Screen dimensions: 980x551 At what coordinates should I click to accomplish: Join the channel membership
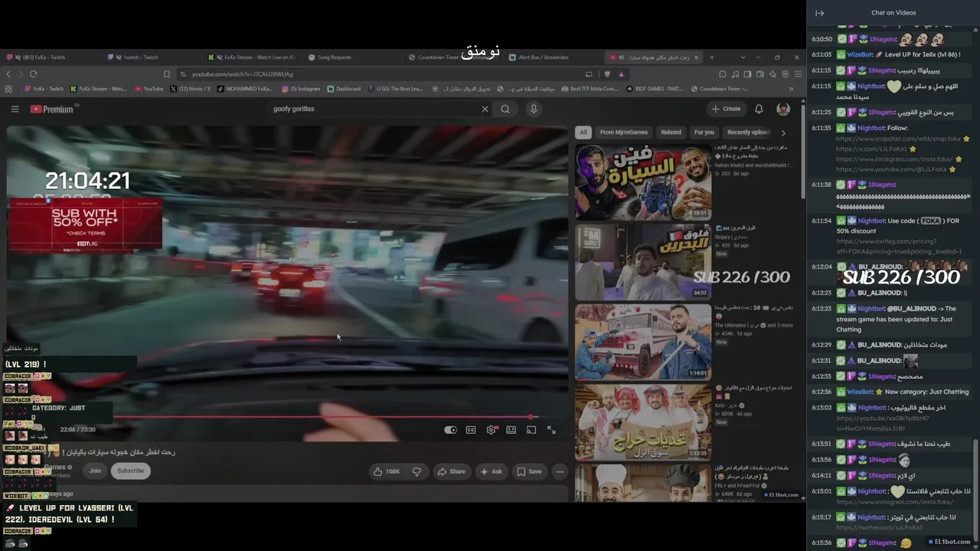95,471
